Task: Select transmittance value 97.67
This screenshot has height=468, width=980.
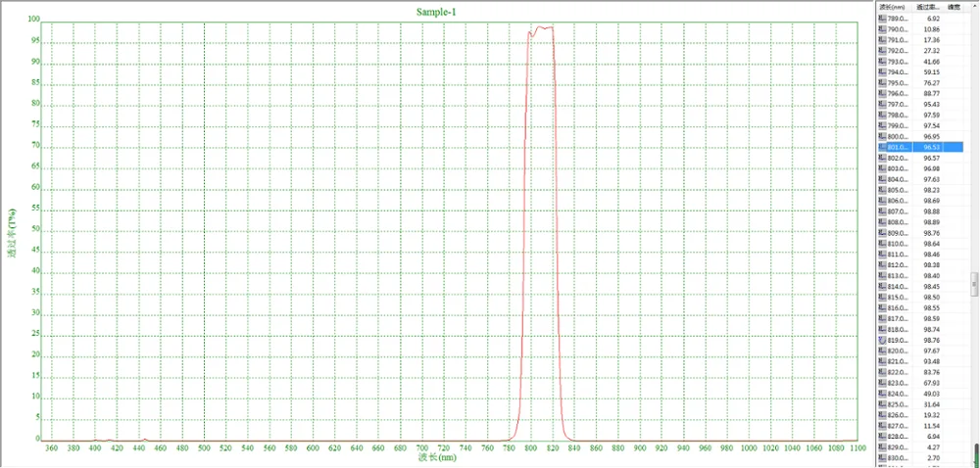Action: point(931,351)
